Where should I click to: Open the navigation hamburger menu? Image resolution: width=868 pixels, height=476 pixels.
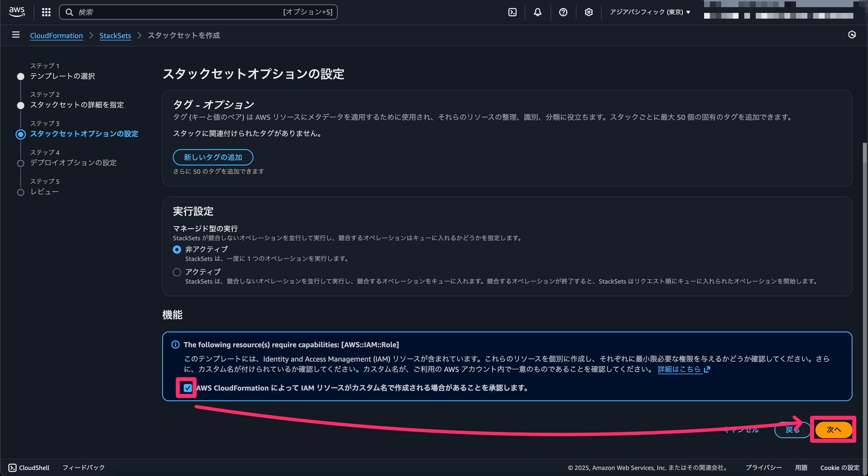click(15, 35)
